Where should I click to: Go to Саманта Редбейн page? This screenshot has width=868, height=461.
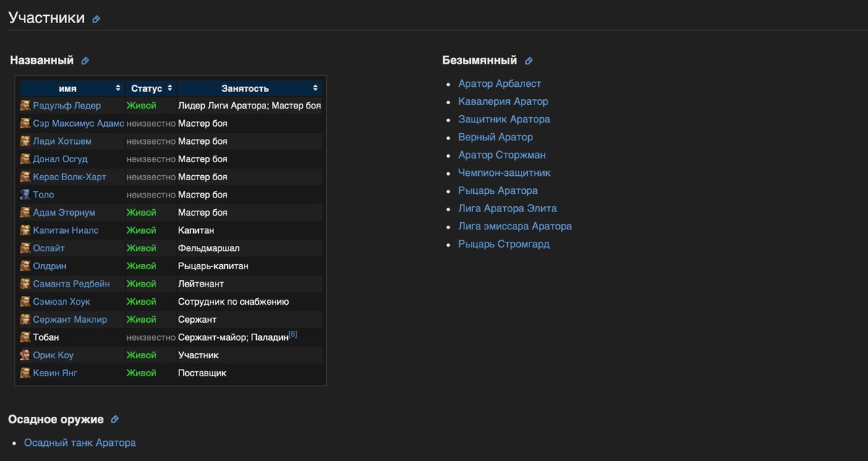(71, 284)
